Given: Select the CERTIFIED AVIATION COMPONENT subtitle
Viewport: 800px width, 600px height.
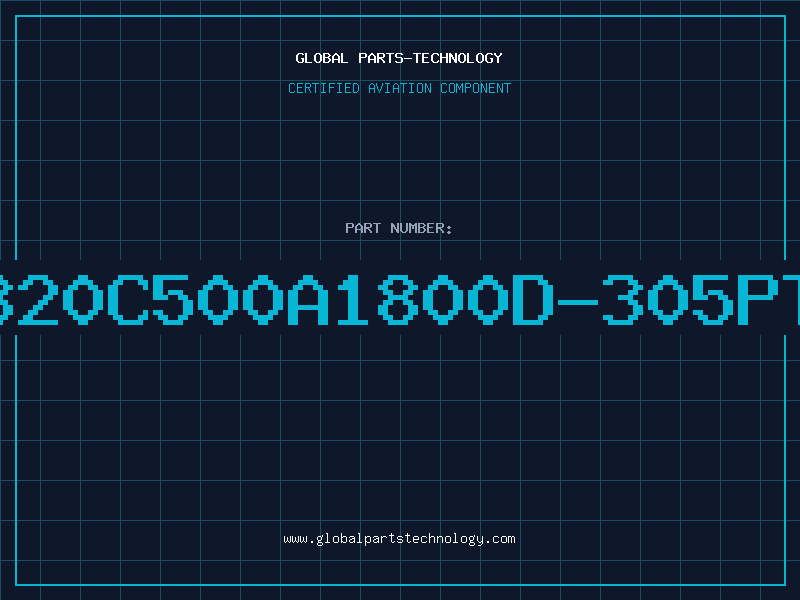Looking at the screenshot, I should click(399, 88).
